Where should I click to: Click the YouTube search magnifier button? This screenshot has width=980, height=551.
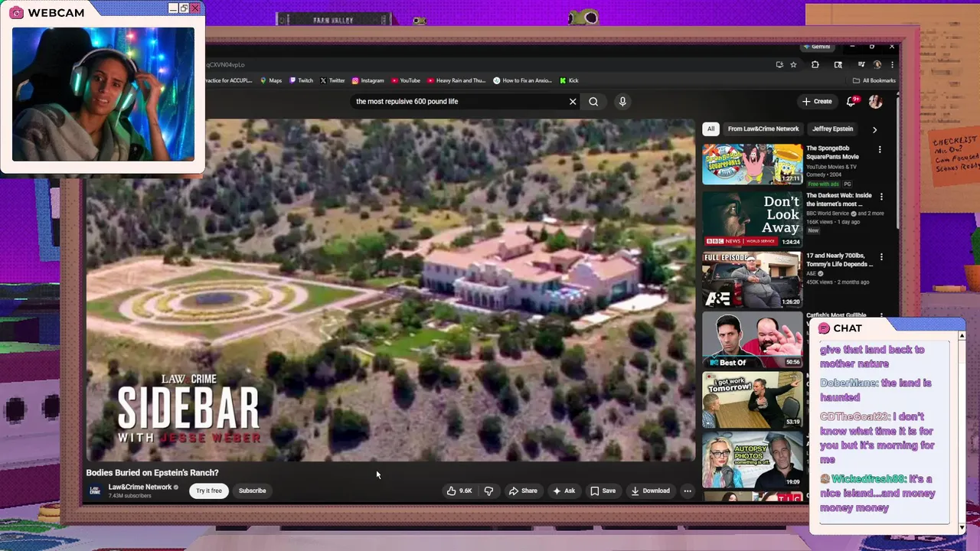coord(593,101)
